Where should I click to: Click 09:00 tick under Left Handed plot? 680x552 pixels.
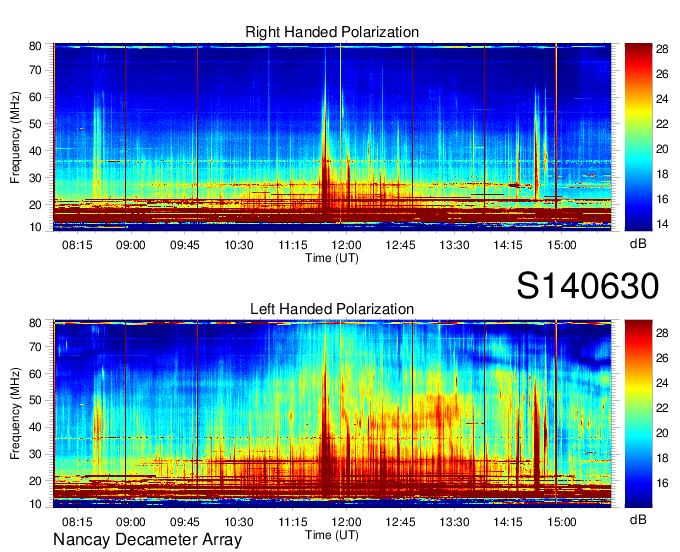(x=131, y=522)
